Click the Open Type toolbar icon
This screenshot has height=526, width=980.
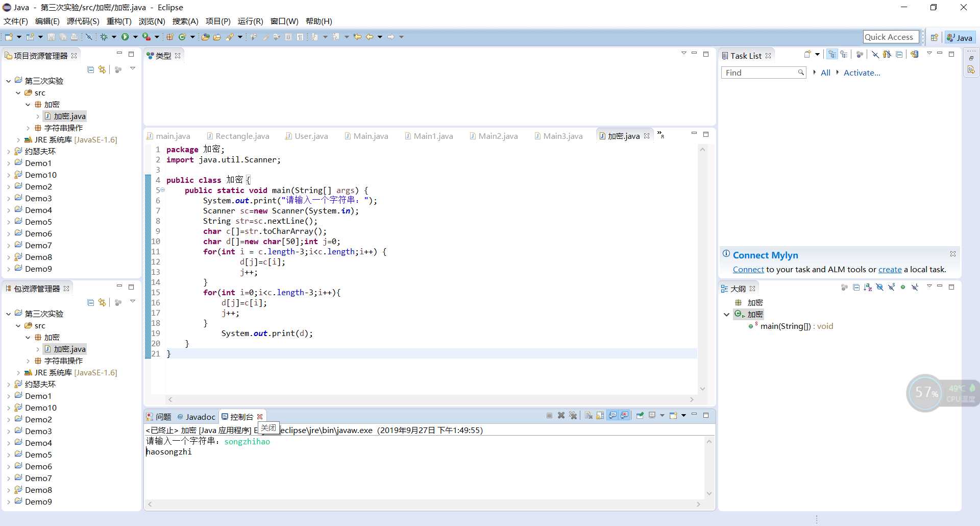[205, 37]
